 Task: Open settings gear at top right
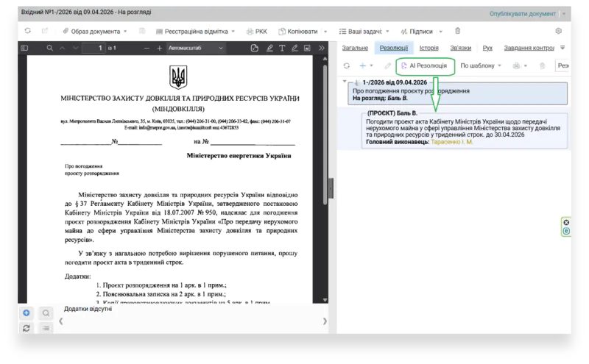click(x=559, y=31)
